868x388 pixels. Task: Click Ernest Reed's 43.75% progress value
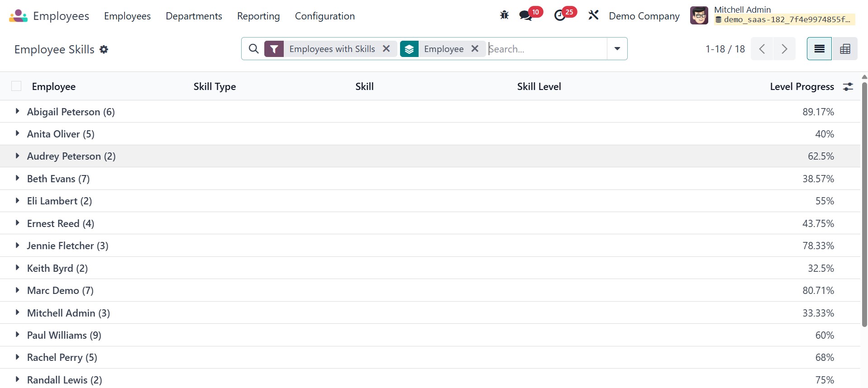tap(818, 223)
